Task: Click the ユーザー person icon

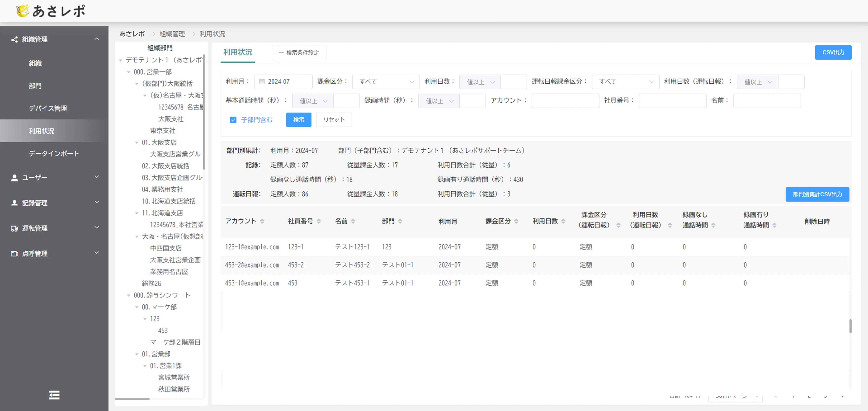Action: 14,178
